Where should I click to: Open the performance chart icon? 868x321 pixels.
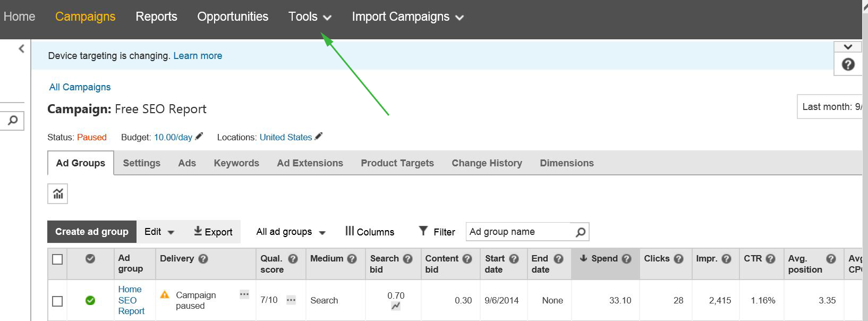[58, 193]
